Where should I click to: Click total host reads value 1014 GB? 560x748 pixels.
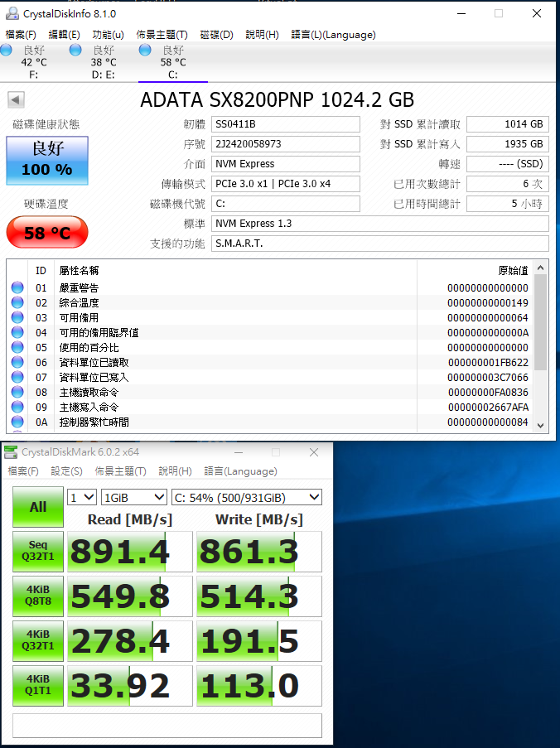(508, 124)
